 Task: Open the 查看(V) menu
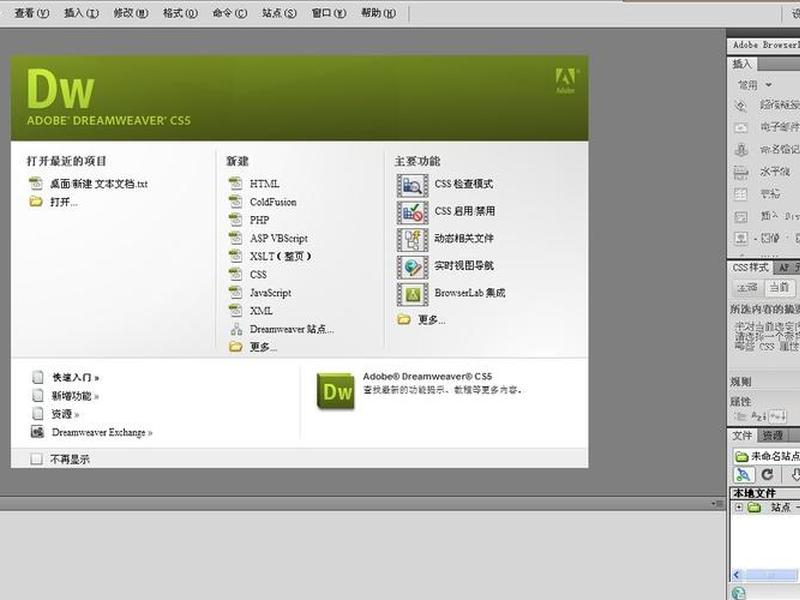31,13
